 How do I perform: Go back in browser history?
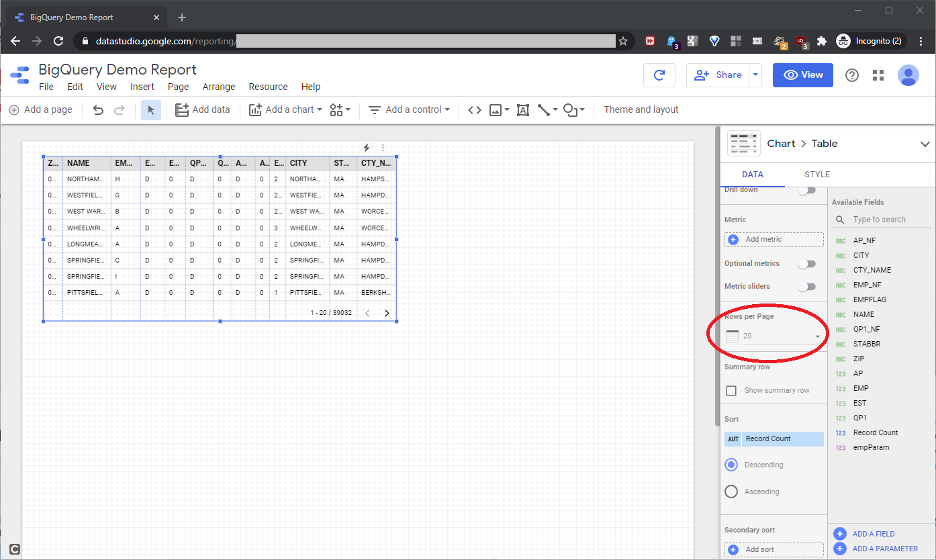tap(15, 41)
